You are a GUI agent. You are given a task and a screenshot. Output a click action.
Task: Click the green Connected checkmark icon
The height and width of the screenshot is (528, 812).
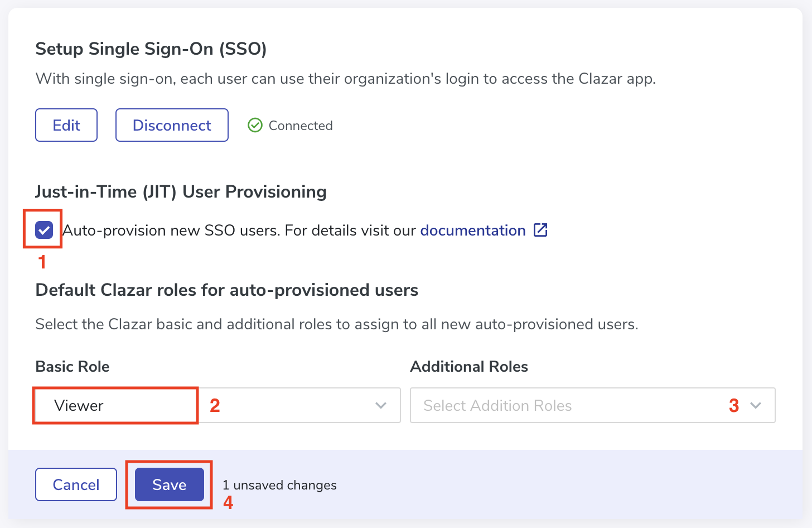(255, 125)
